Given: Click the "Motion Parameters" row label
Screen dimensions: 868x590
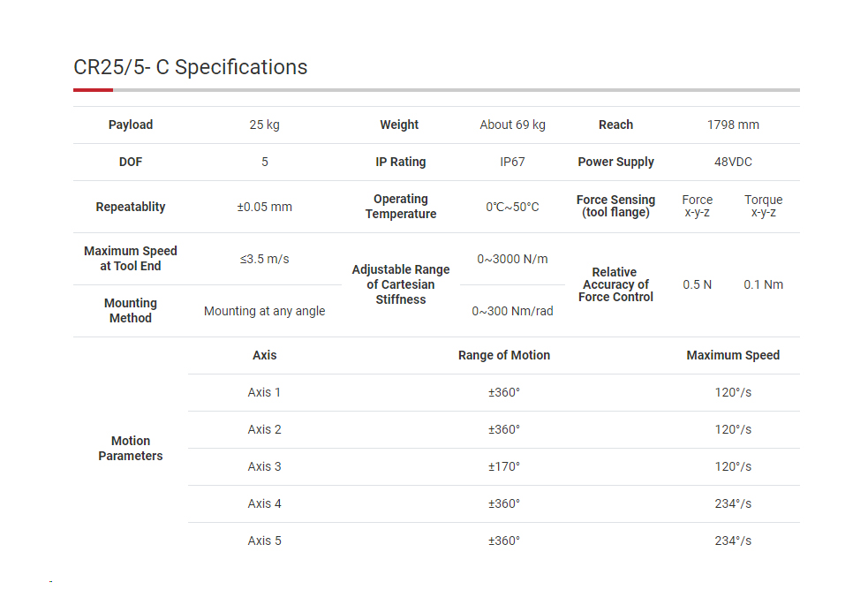Looking at the screenshot, I should [131, 449].
